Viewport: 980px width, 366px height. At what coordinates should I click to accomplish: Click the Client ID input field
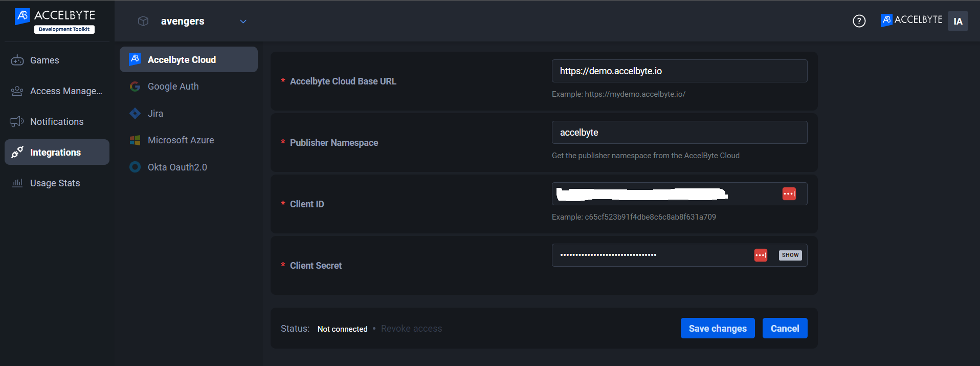[x=679, y=194]
